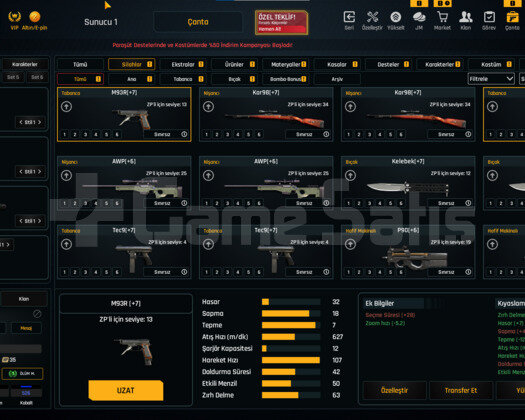Select the Ürünler tab
The height and width of the screenshot is (420, 525).
(x=234, y=64)
